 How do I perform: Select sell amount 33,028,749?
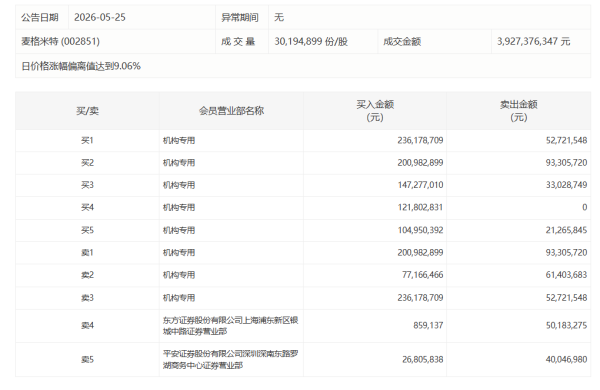coord(566,185)
